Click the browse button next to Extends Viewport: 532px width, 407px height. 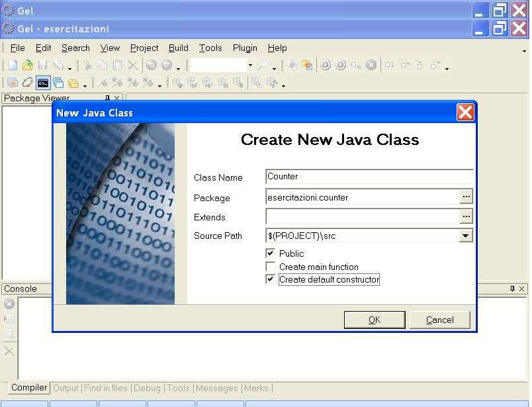pos(466,216)
